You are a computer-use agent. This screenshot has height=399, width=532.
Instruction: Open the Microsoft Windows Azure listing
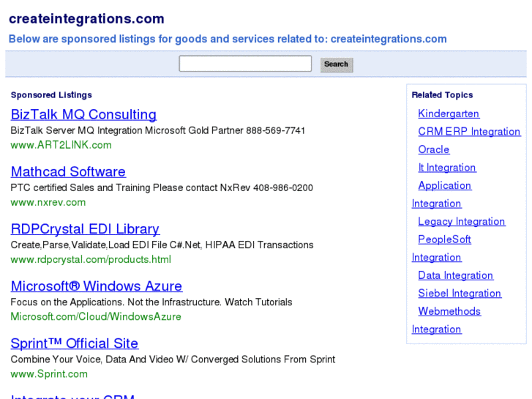97,286
